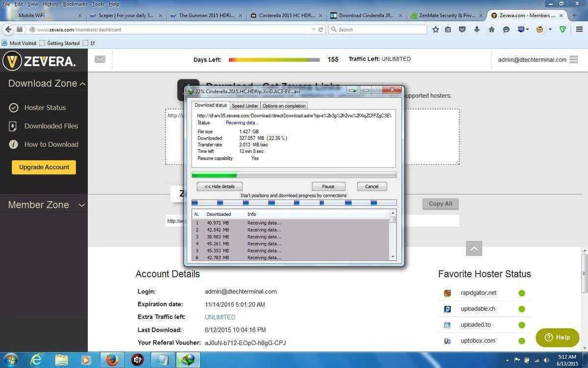Open the Windows Start button
This screenshot has height=368, width=588.
tap(10, 360)
